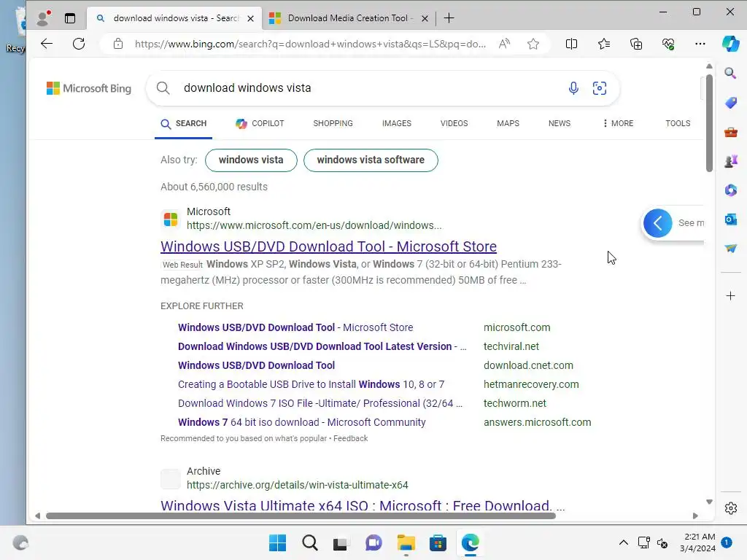View site information lock icon

click(118, 44)
